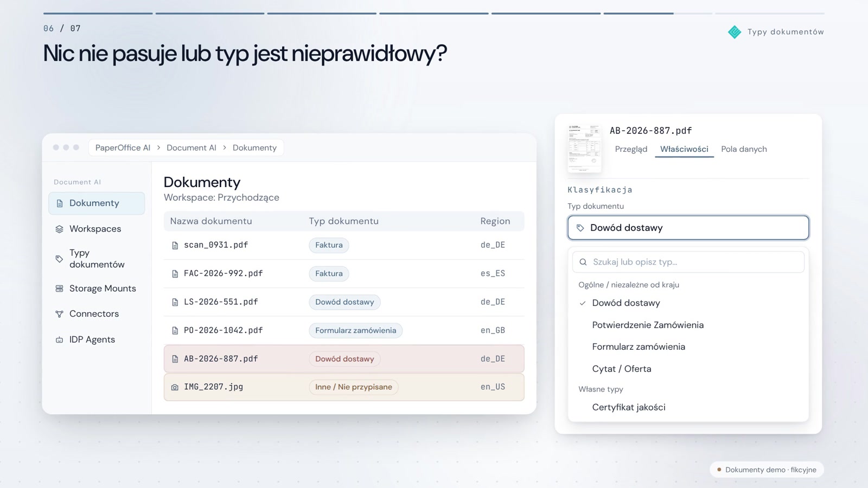Switch to the Pola danych tab

tap(744, 149)
